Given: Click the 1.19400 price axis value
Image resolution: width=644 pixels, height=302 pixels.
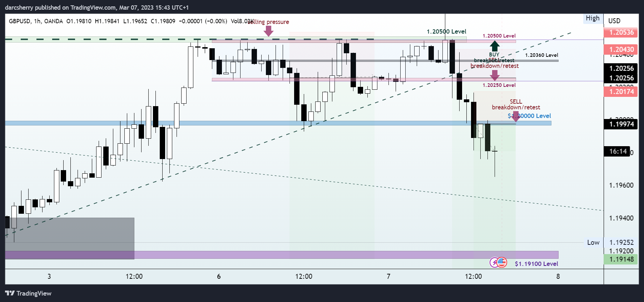Looking at the screenshot, I should click(x=621, y=218).
